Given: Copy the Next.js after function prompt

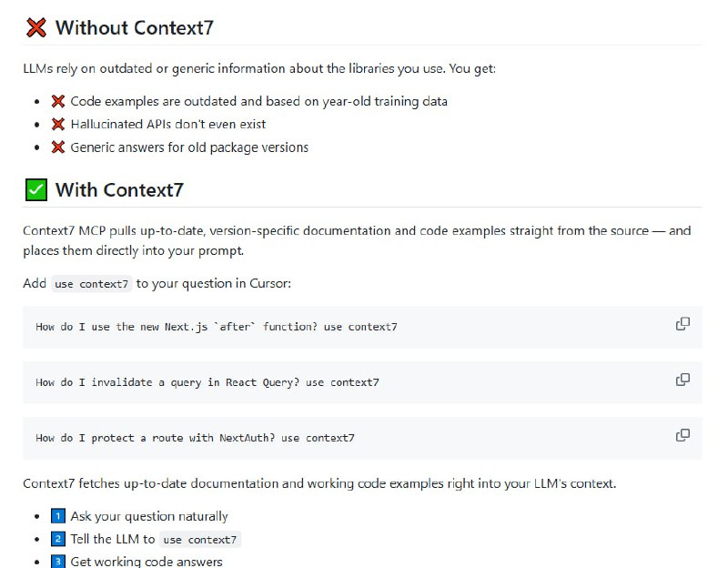Looking at the screenshot, I should pyautogui.click(x=682, y=324).
